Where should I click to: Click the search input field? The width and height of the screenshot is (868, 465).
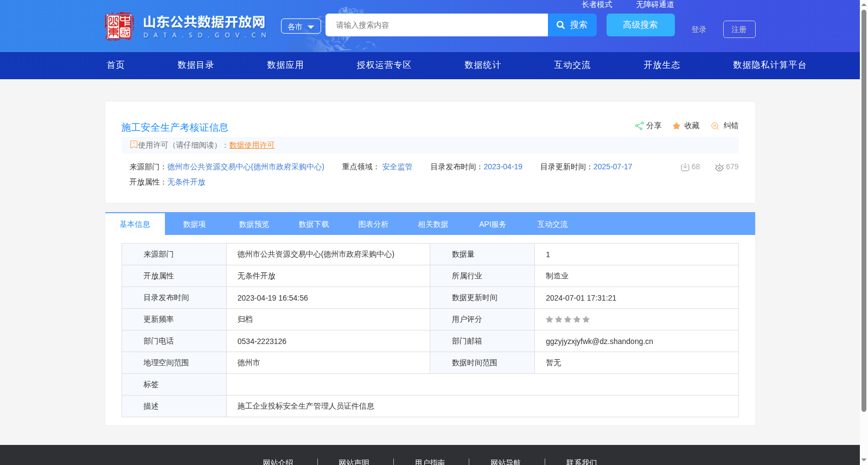(437, 25)
